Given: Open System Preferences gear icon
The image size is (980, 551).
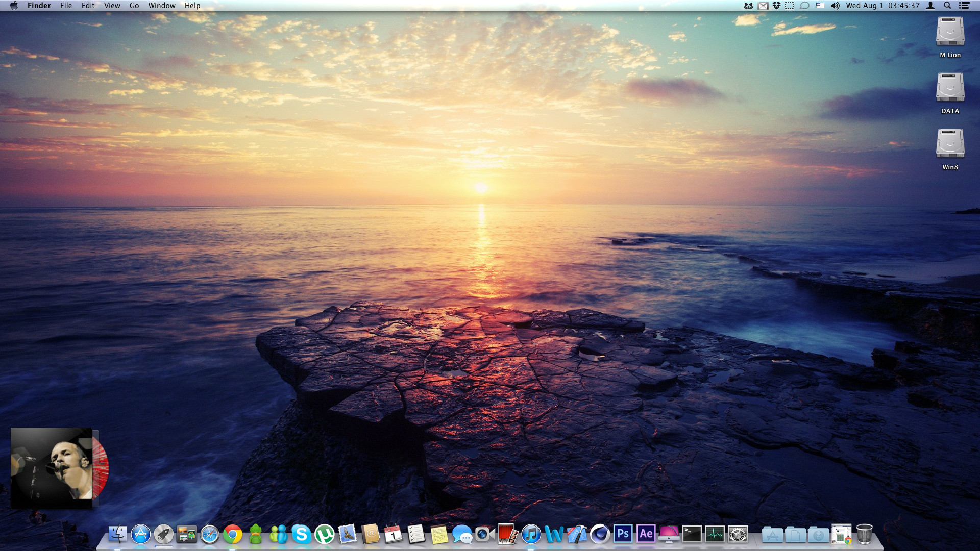Looking at the screenshot, I should tap(738, 534).
